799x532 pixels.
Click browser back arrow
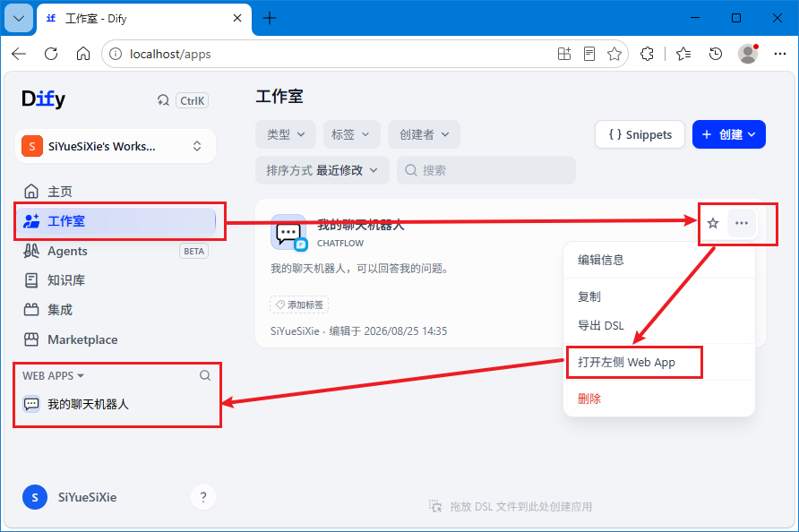(x=19, y=54)
